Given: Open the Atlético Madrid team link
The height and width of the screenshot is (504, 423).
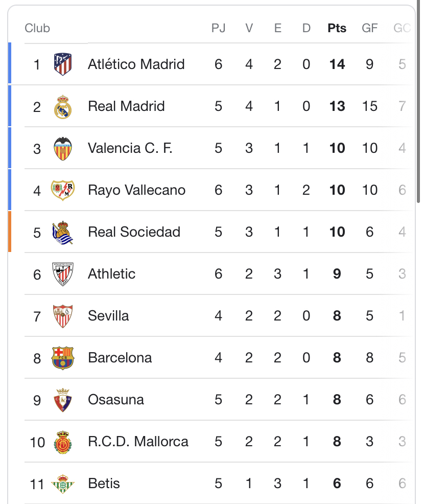Looking at the screenshot, I should pyautogui.click(x=136, y=64).
